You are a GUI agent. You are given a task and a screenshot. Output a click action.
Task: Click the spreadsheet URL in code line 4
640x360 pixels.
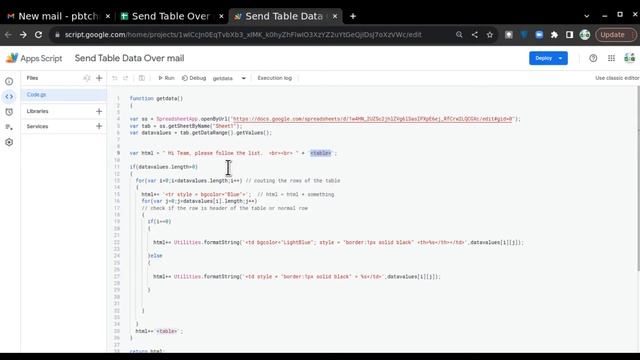pos(372,119)
